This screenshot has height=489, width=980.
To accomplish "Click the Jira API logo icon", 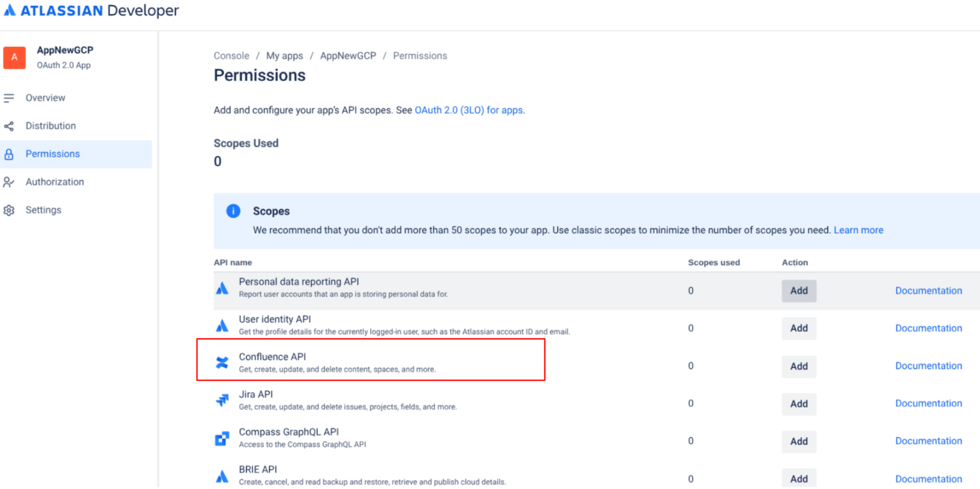I will click(x=222, y=400).
